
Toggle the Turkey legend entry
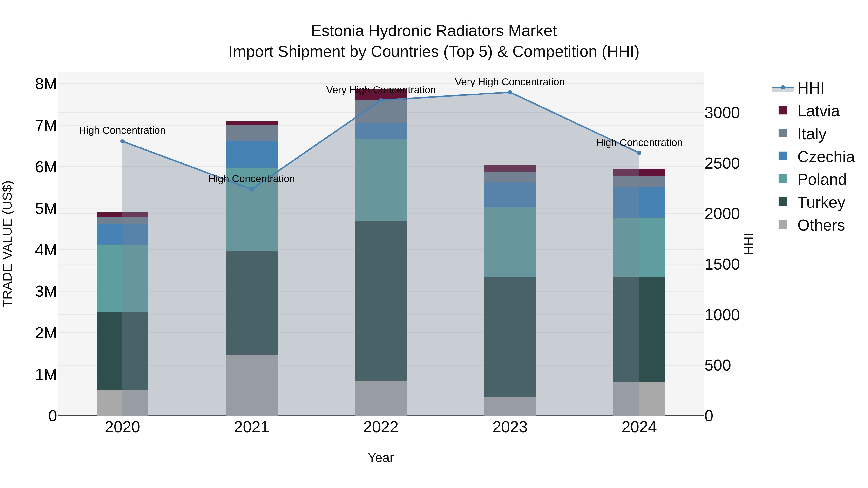coord(811,202)
